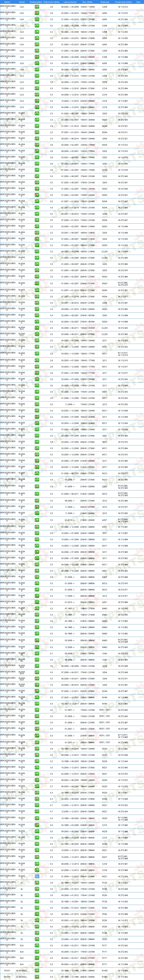Viewport: 144px width, 980px height.
Task: Click the Lata produkcji column header
Action: click(x=70, y=2)
